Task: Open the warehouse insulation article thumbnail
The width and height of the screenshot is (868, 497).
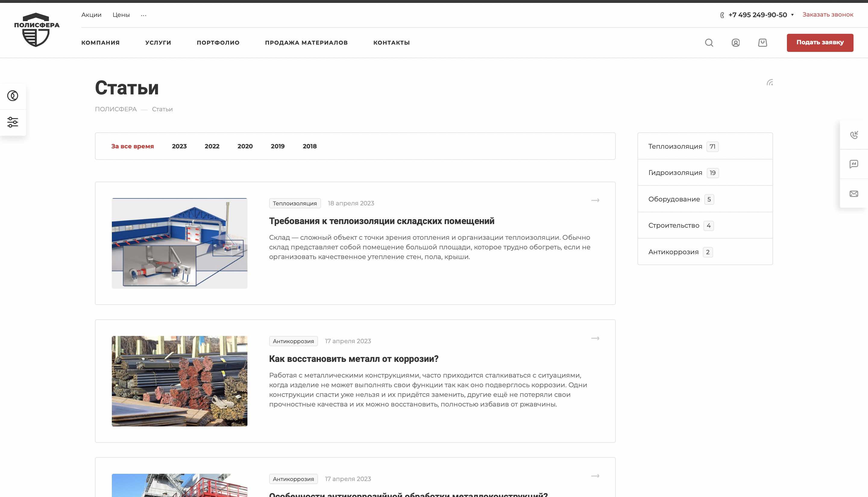Action: [x=179, y=243]
